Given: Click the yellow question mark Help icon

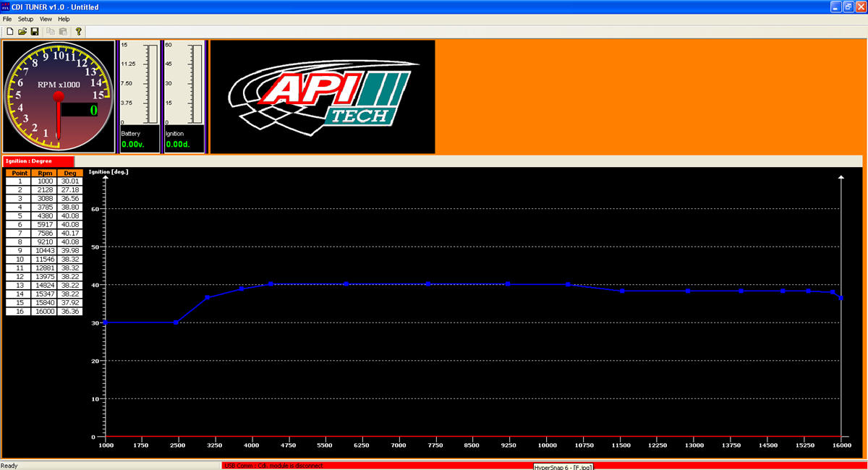Looking at the screenshot, I should (x=78, y=31).
